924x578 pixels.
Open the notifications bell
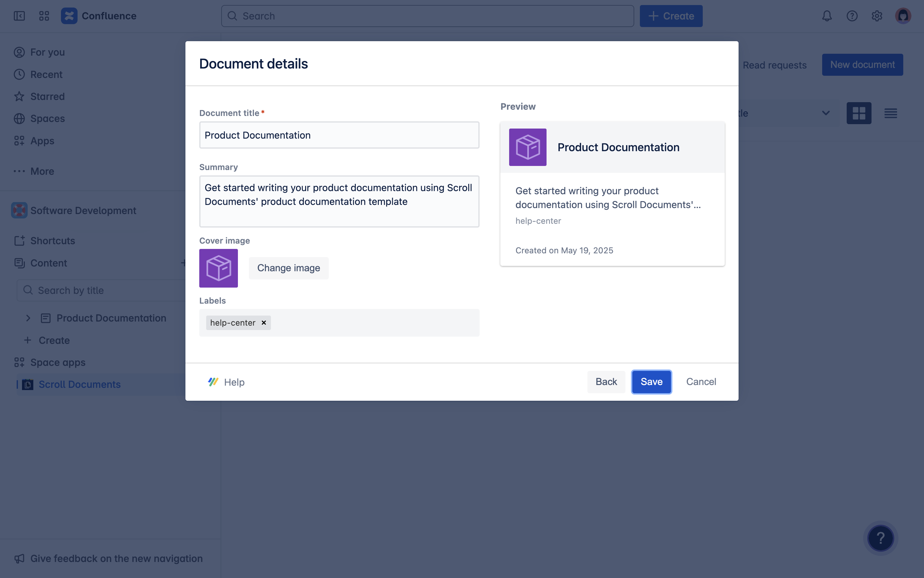(x=826, y=16)
